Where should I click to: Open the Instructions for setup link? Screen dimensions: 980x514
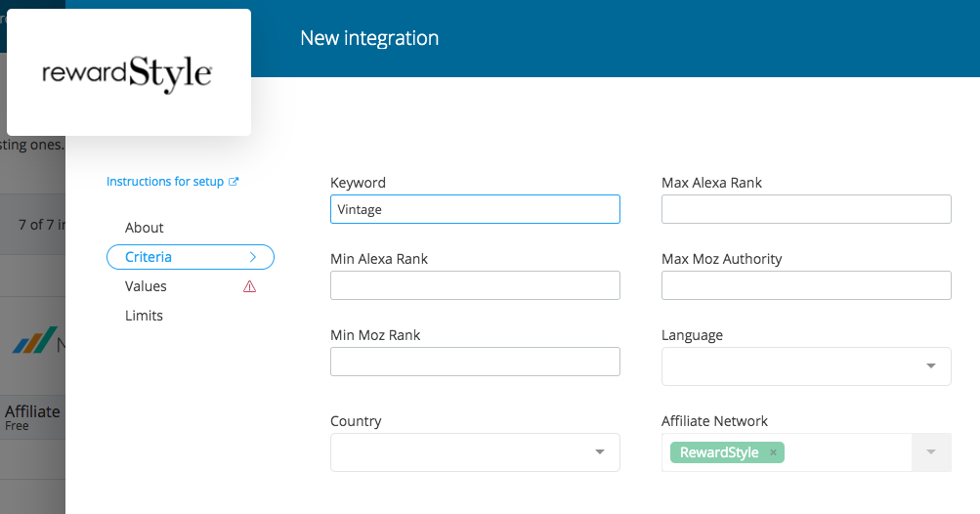coord(165,182)
